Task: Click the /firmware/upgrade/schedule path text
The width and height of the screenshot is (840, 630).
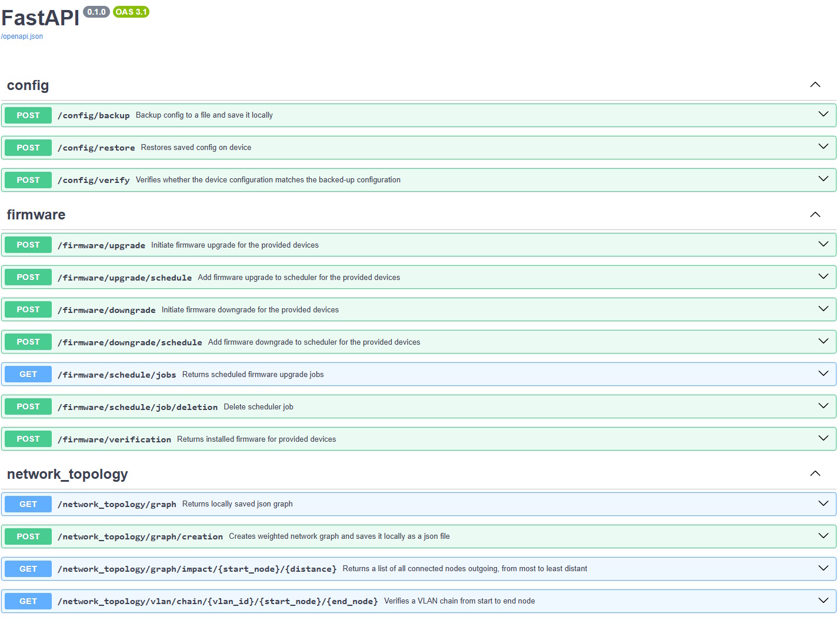Action: tap(125, 278)
